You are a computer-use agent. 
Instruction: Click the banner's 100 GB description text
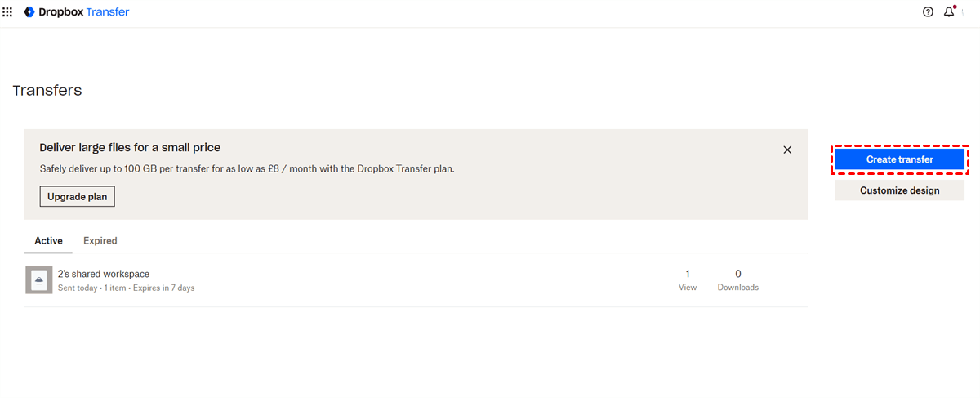pos(247,169)
